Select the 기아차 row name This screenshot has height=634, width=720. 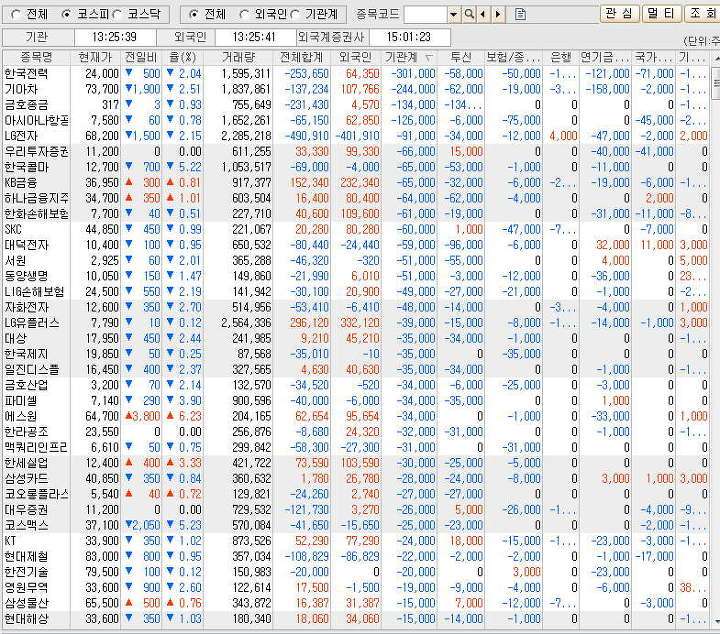click(x=21, y=90)
